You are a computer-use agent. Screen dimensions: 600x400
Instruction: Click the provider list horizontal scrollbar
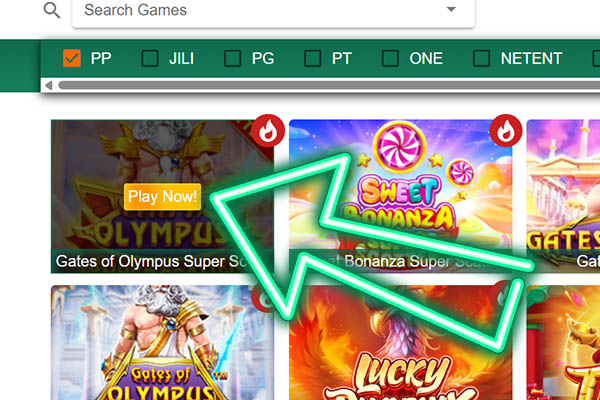(329, 85)
